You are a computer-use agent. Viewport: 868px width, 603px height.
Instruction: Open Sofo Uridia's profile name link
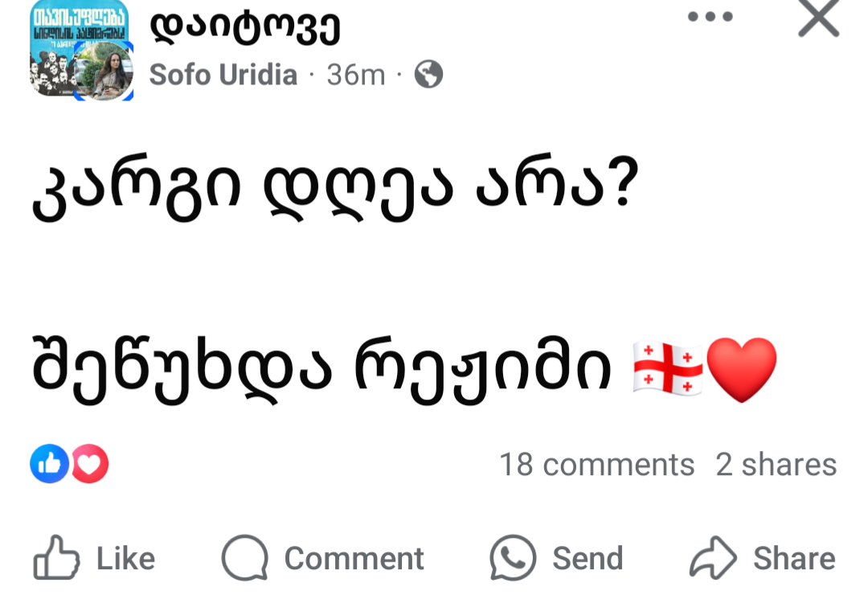click(x=223, y=75)
